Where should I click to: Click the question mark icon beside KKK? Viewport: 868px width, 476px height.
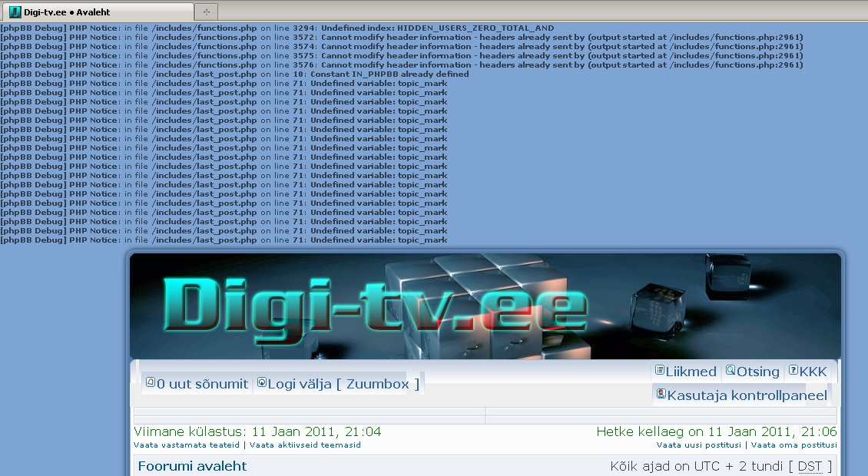tap(793, 370)
